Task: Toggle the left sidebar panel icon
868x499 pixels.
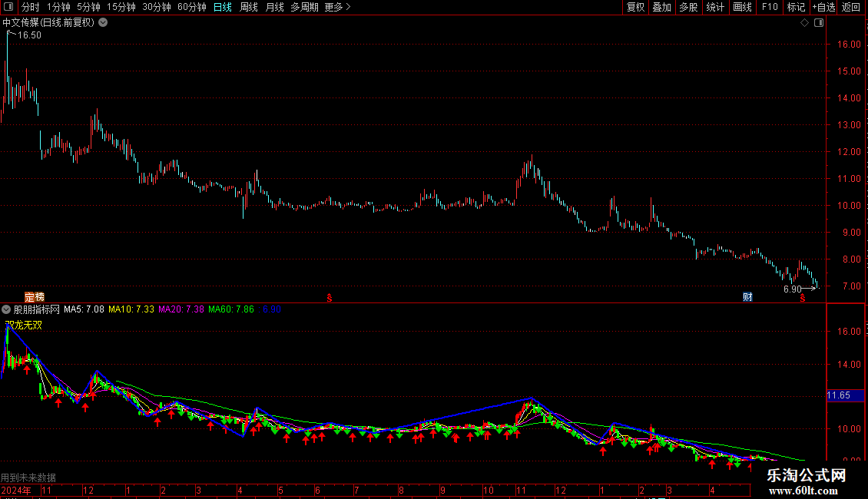Action: point(8,7)
